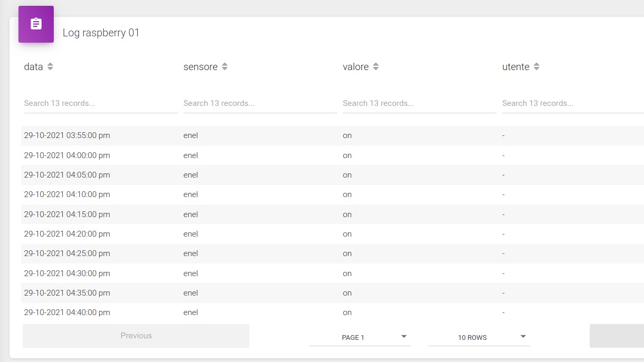The height and width of the screenshot is (362, 644).
Task: Focus the sensore column search field
Action: tap(260, 103)
